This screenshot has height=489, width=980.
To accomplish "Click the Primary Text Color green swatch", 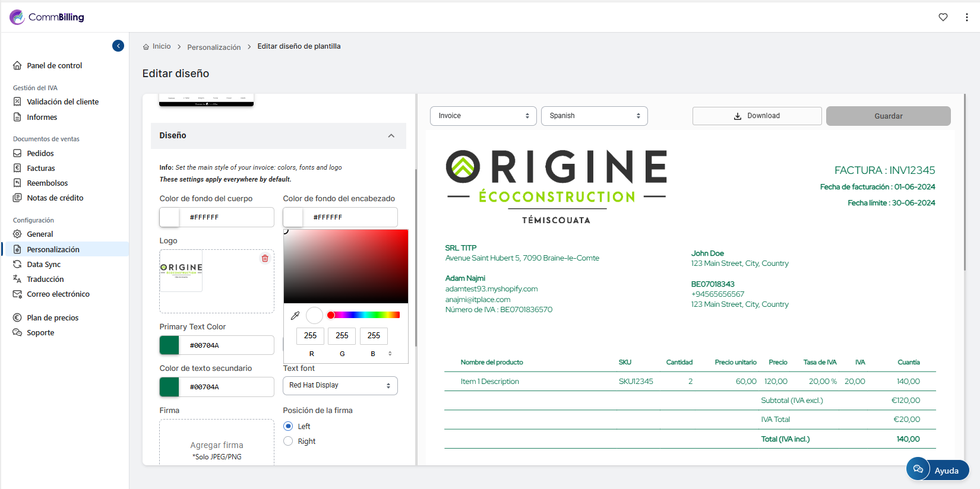I will point(170,345).
